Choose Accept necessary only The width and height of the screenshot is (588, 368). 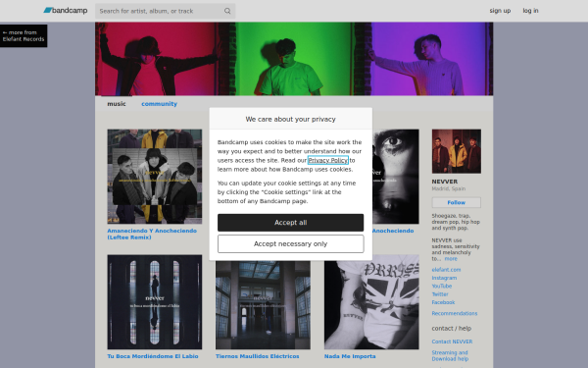click(291, 244)
